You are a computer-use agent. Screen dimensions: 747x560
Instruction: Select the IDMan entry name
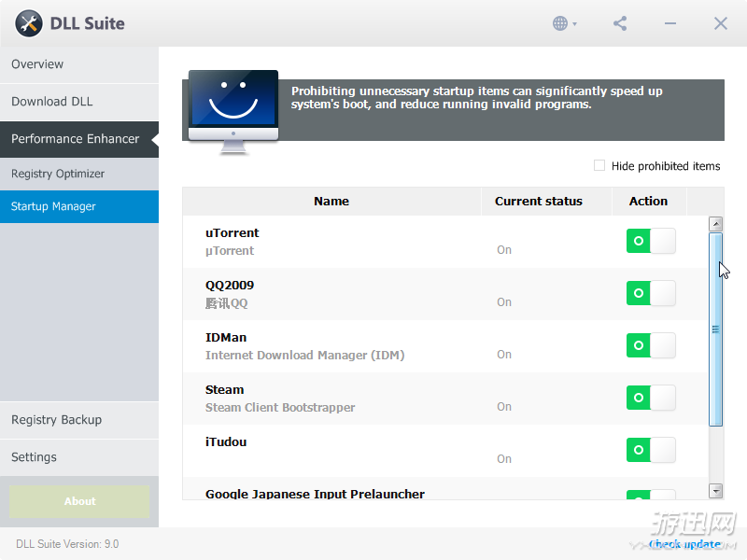(x=226, y=338)
